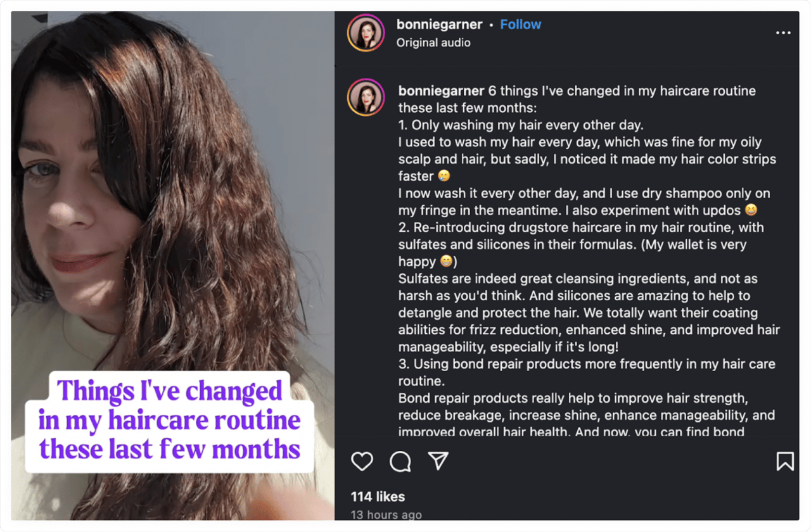
Task: Share the post using the paper plane icon
Action: click(x=438, y=461)
